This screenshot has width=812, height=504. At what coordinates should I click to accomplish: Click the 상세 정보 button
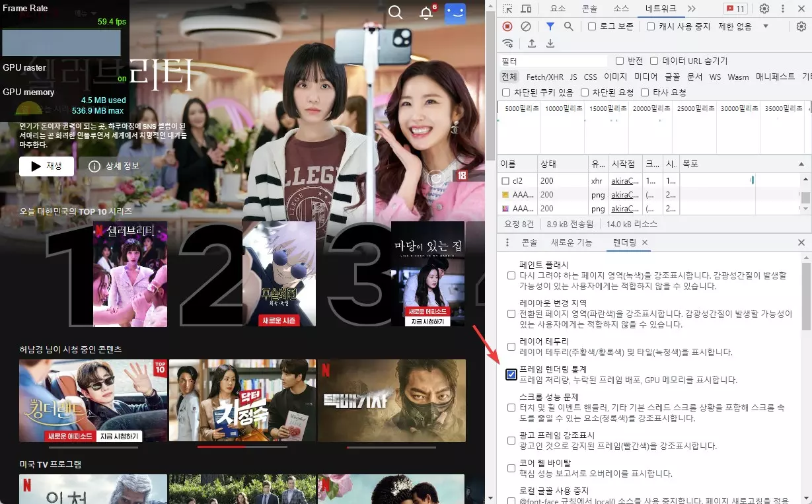click(114, 166)
